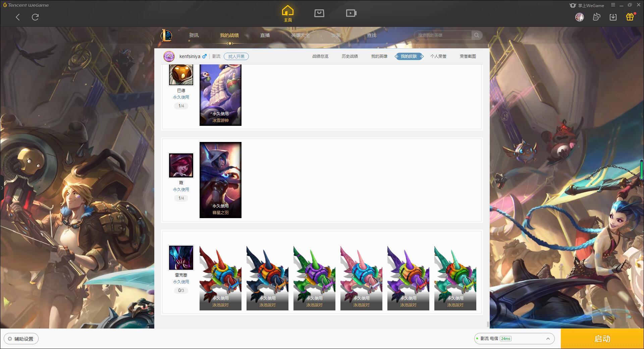Click the 找人开黑 button
The image size is (644, 349).
click(236, 56)
